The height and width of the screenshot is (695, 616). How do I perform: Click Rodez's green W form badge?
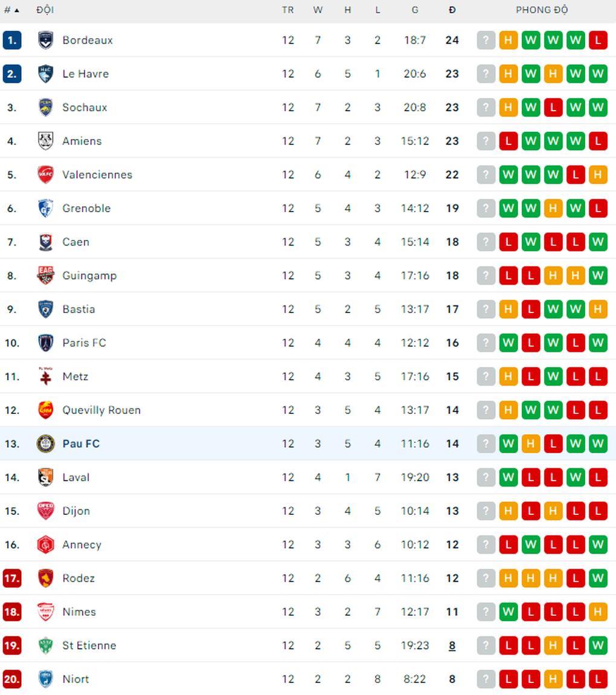[x=598, y=578]
